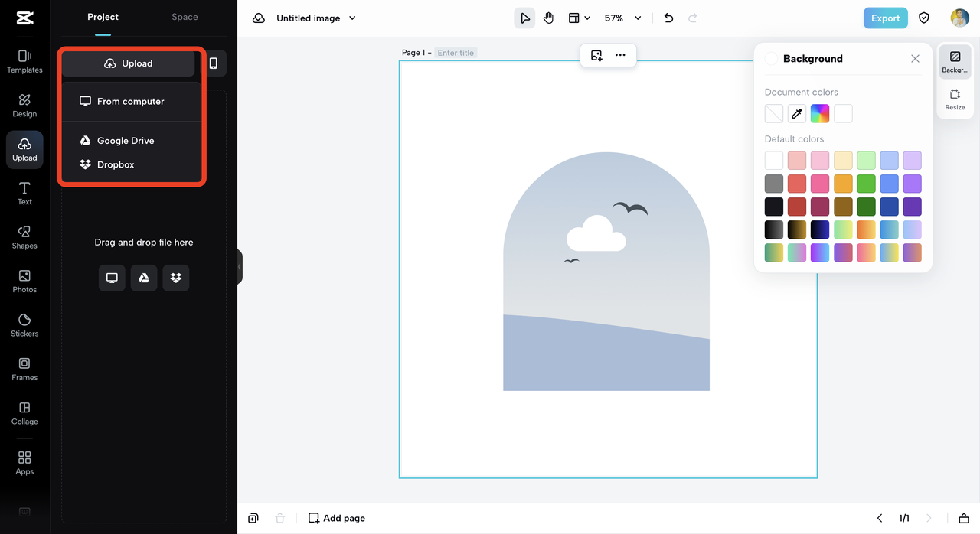Open the pages overview icon at bottom right
Screen dimensions: 980x534
tap(964, 518)
